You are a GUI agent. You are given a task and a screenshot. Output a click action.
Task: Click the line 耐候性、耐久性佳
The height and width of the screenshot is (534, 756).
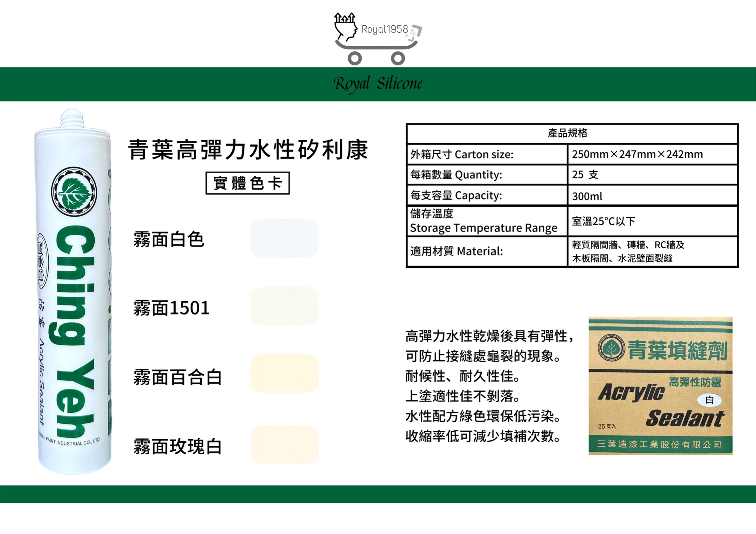463,376
